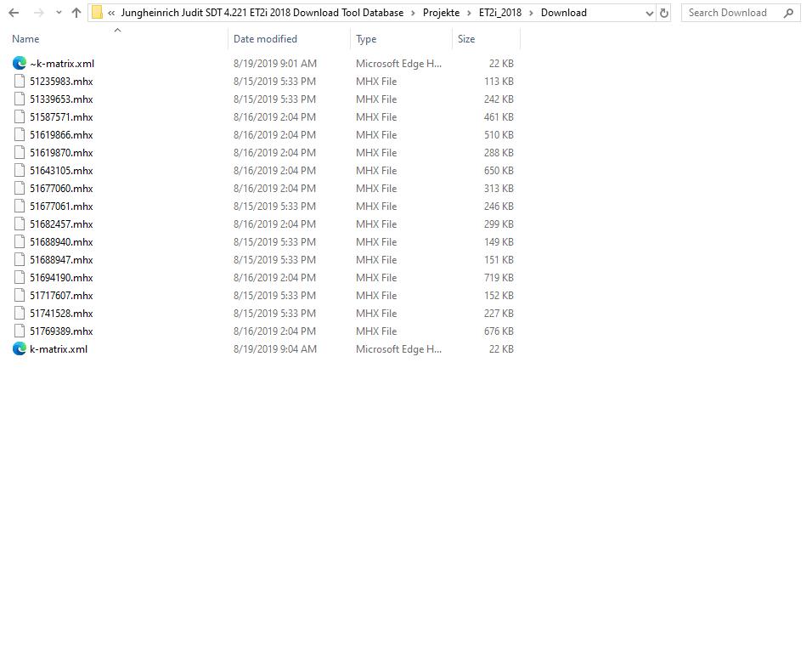This screenshot has width=812, height=651.
Task: Go up one folder level
Action: [76, 13]
